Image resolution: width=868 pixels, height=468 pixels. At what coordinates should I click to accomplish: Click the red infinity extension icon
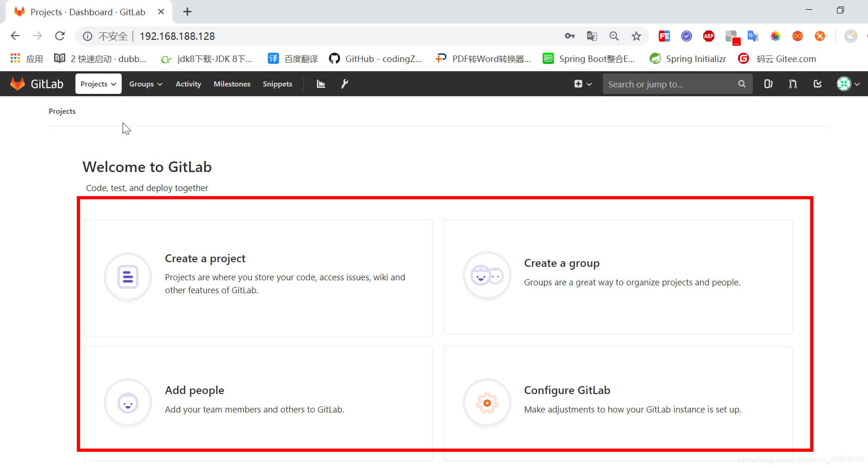click(x=798, y=36)
